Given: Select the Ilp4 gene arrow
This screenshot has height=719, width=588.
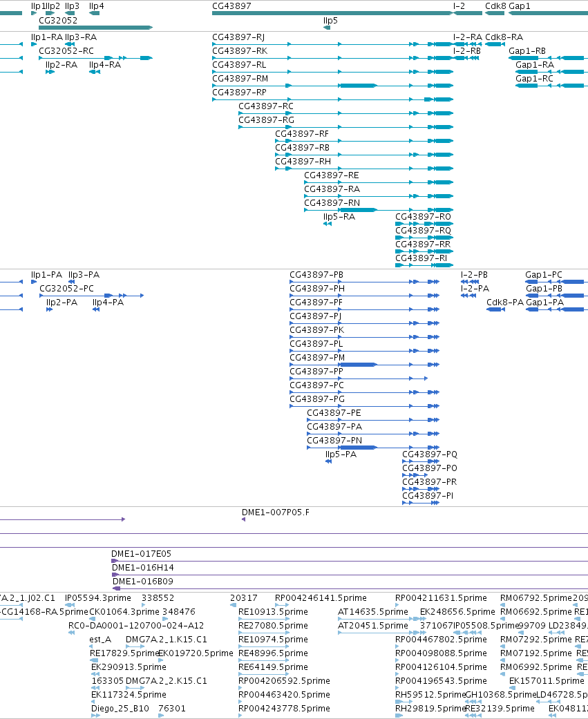Looking at the screenshot, I should pos(95,13).
